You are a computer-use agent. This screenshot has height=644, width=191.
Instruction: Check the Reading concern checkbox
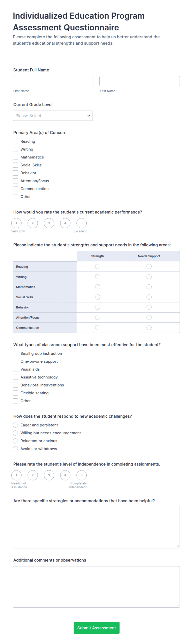[x=15, y=141]
